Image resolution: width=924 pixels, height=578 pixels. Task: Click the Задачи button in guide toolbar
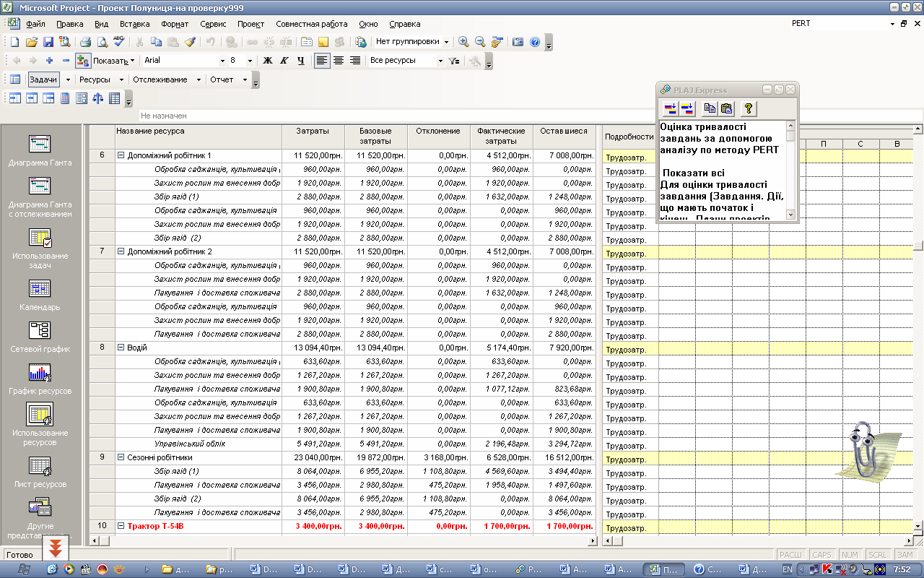(x=43, y=79)
